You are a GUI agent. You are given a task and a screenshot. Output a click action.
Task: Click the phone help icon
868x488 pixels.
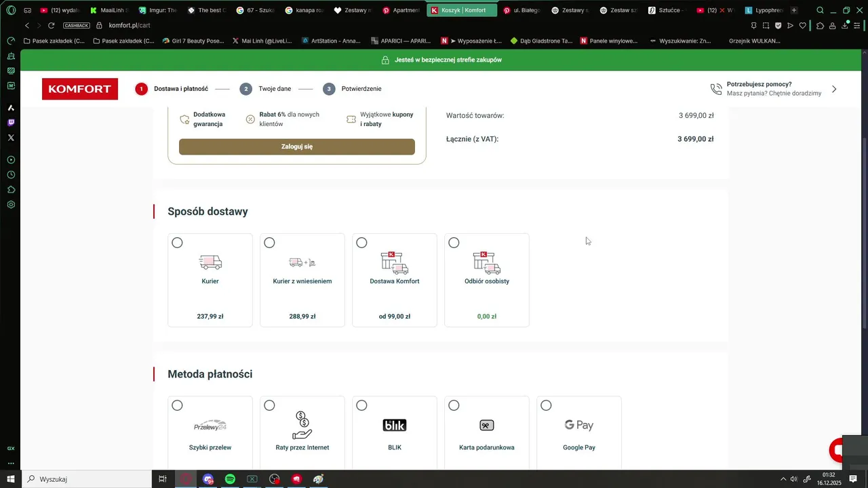(x=716, y=89)
